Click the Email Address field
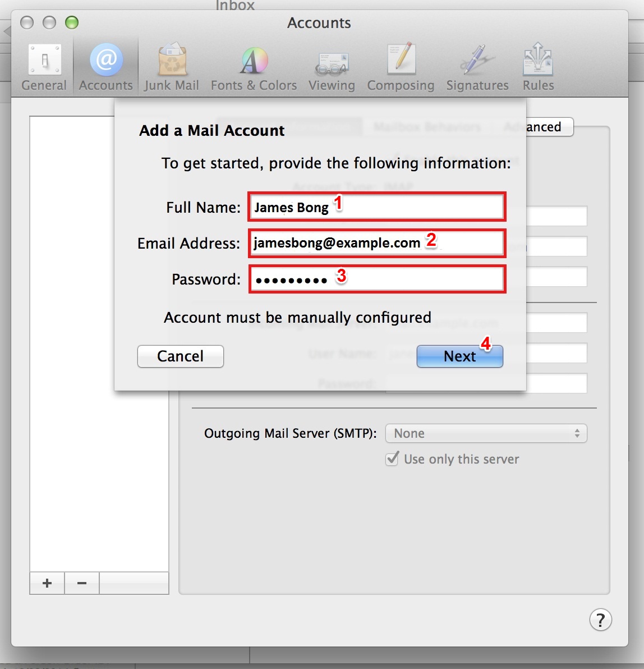 point(376,243)
